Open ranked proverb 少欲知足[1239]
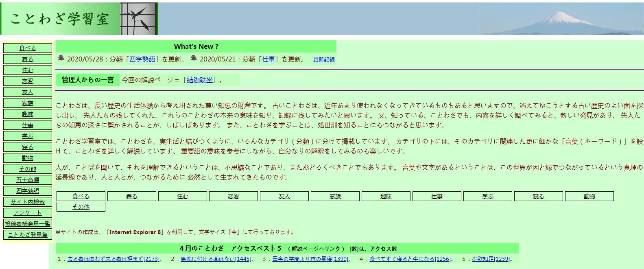The image size is (644, 269). (491, 259)
